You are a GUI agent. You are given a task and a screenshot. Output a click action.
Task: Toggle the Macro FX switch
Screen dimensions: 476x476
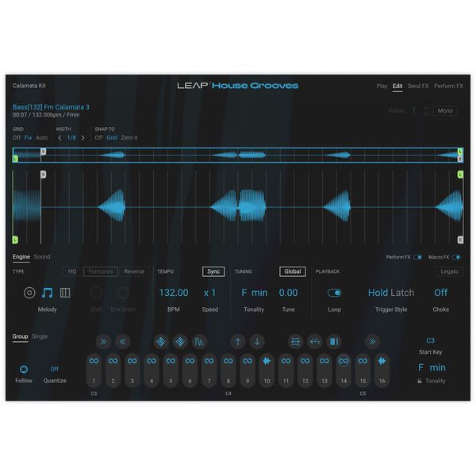pos(456,257)
